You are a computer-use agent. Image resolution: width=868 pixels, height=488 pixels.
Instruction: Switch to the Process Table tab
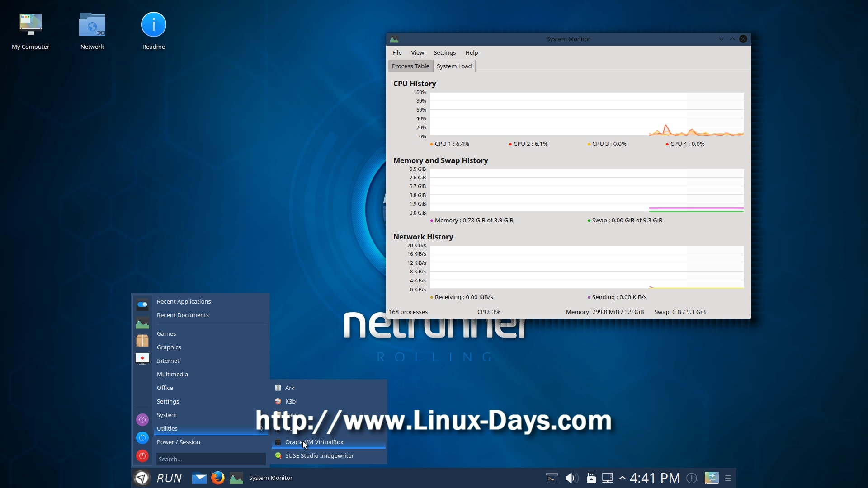point(410,66)
